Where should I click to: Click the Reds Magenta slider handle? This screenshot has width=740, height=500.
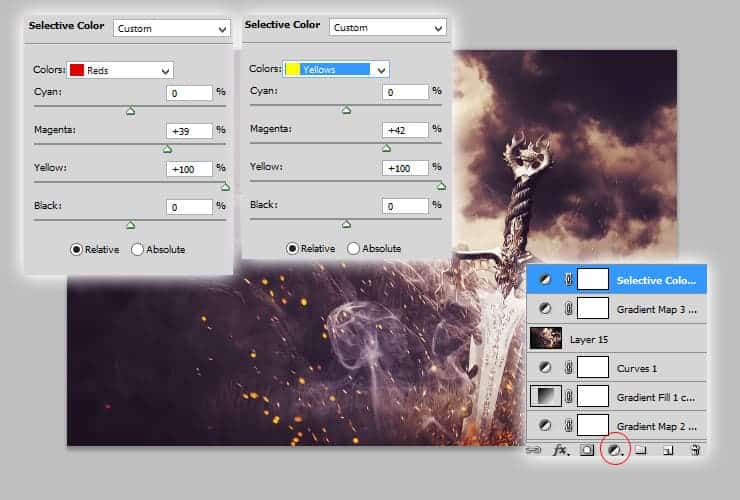click(x=168, y=149)
